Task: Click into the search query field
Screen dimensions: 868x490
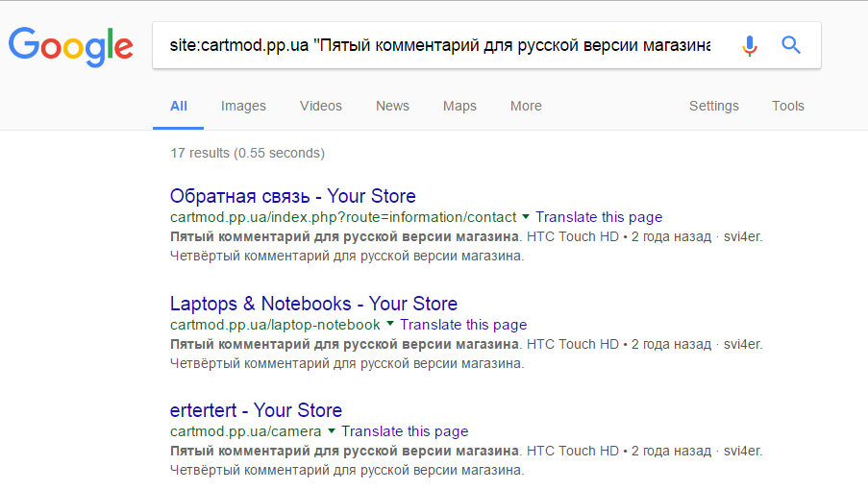Action: pyautogui.click(x=440, y=45)
